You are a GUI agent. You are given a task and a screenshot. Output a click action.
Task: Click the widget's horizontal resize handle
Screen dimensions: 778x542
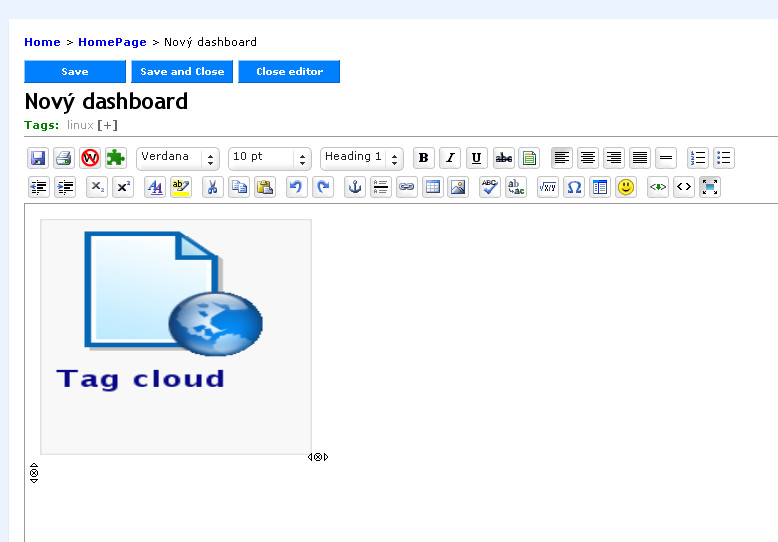click(318, 457)
